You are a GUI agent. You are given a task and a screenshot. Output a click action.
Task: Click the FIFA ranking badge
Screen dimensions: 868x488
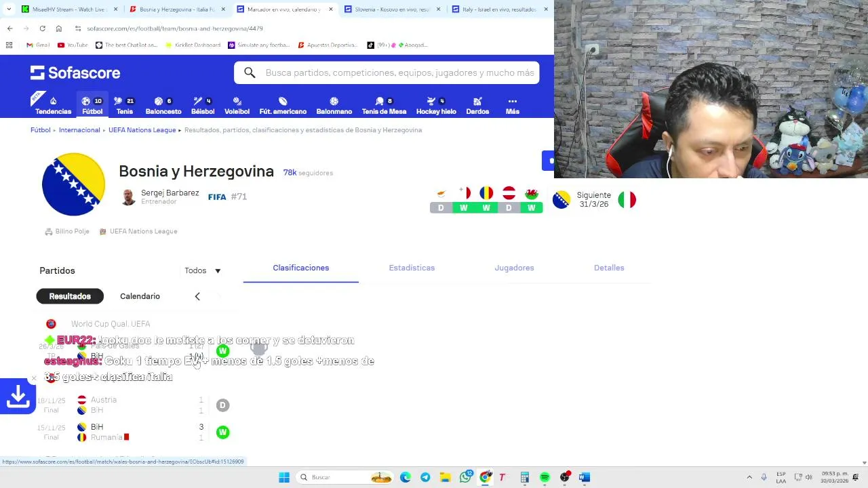point(227,197)
